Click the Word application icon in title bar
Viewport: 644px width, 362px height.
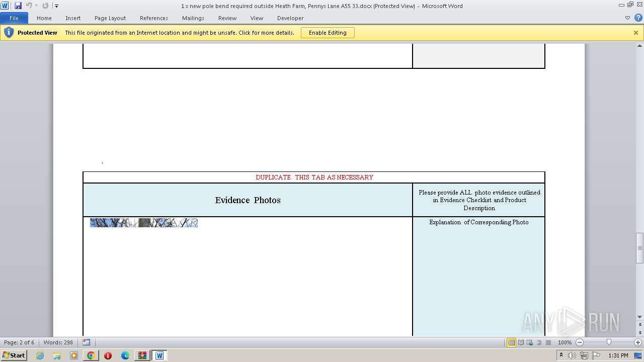(x=5, y=6)
